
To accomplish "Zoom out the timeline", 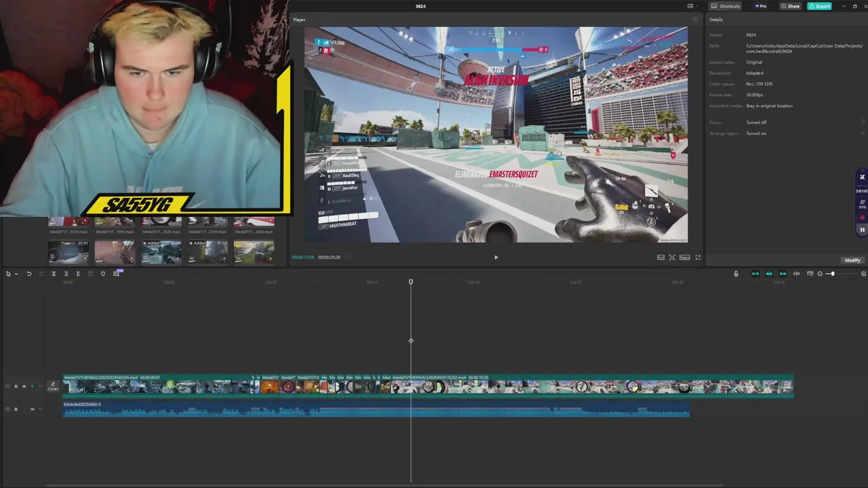I will (x=820, y=274).
